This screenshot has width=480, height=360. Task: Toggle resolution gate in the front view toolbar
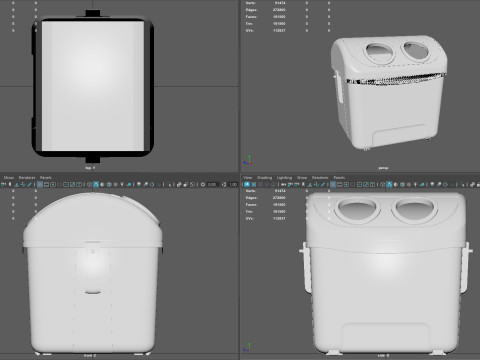[53, 184]
